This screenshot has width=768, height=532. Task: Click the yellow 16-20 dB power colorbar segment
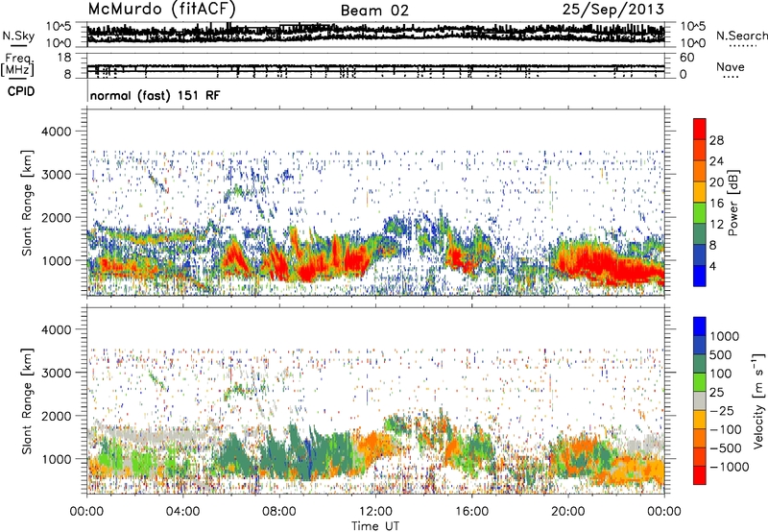700,191
